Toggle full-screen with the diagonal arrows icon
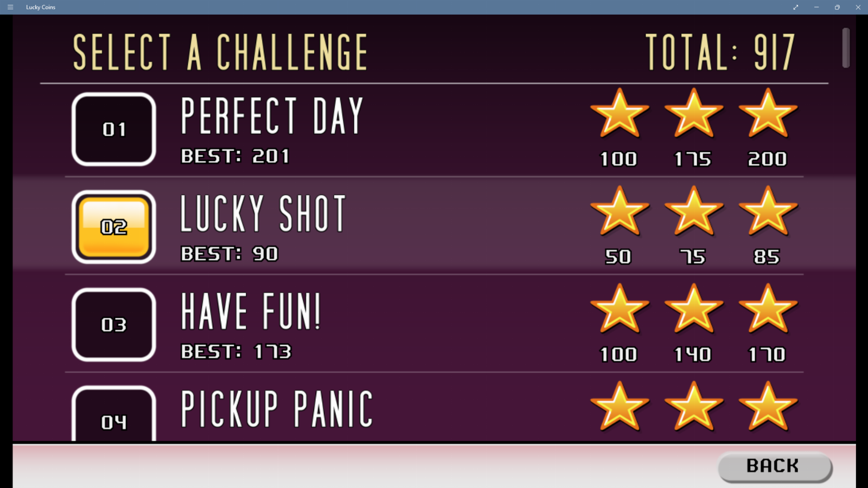 (795, 7)
